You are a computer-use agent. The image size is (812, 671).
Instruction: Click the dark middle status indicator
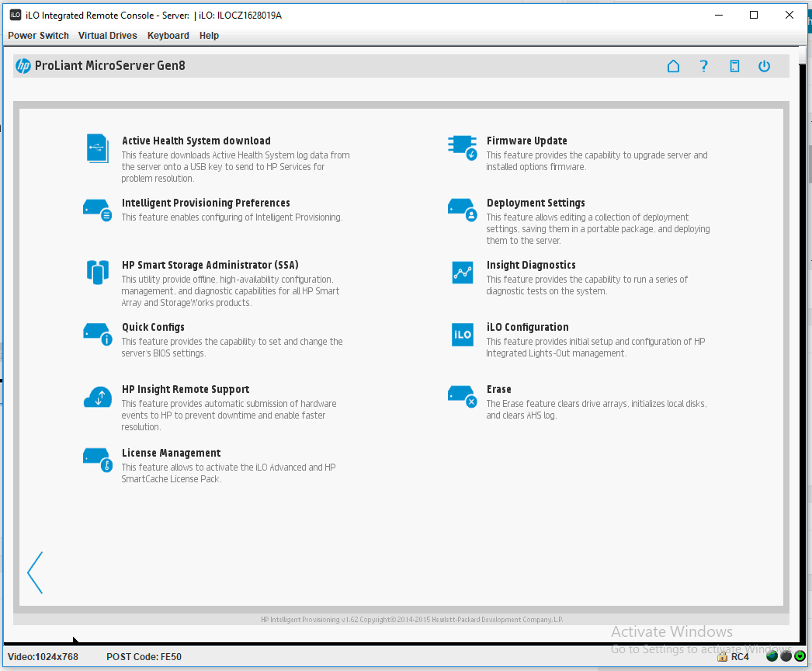786,656
